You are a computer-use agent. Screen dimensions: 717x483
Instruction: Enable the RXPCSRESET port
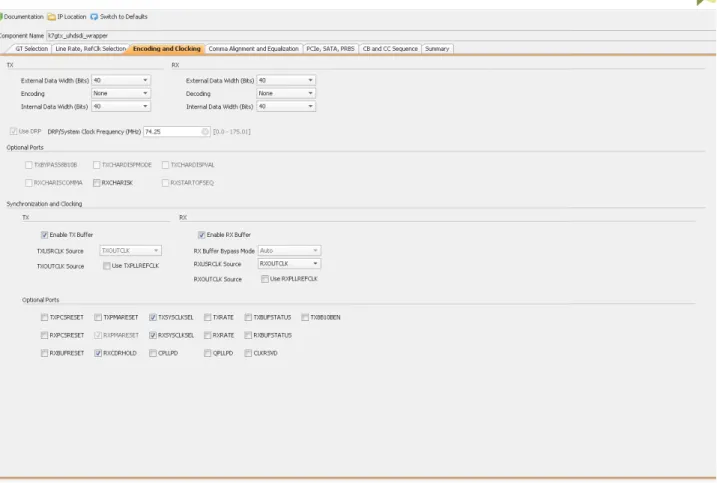point(44,336)
